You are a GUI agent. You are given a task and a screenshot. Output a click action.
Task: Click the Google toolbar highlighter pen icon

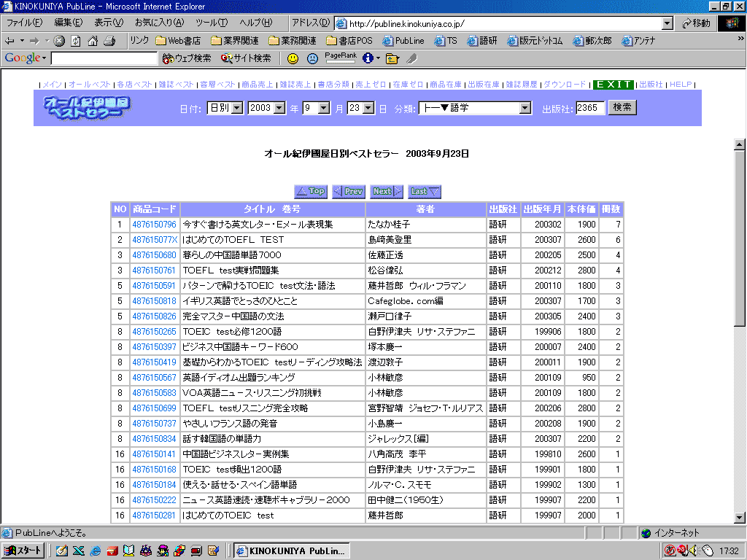pos(412,58)
